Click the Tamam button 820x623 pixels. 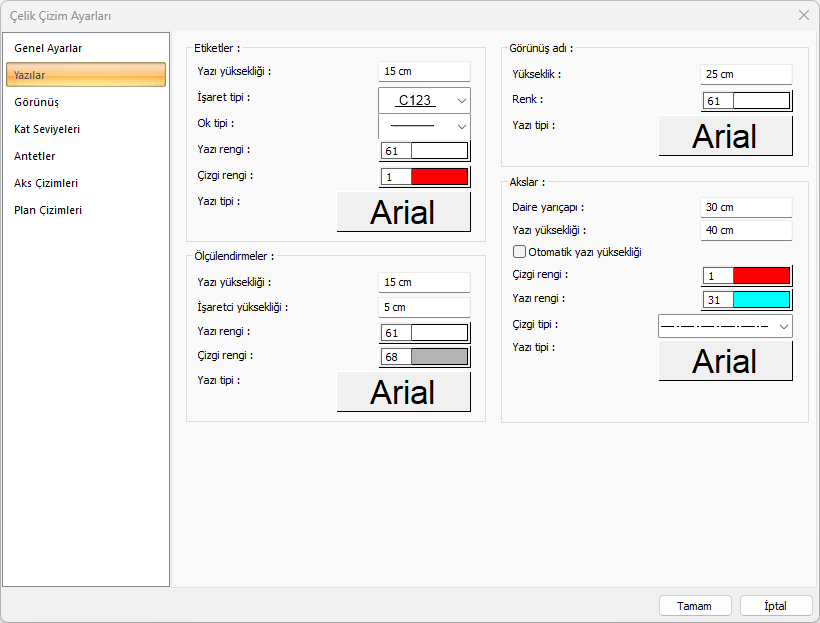(694, 606)
